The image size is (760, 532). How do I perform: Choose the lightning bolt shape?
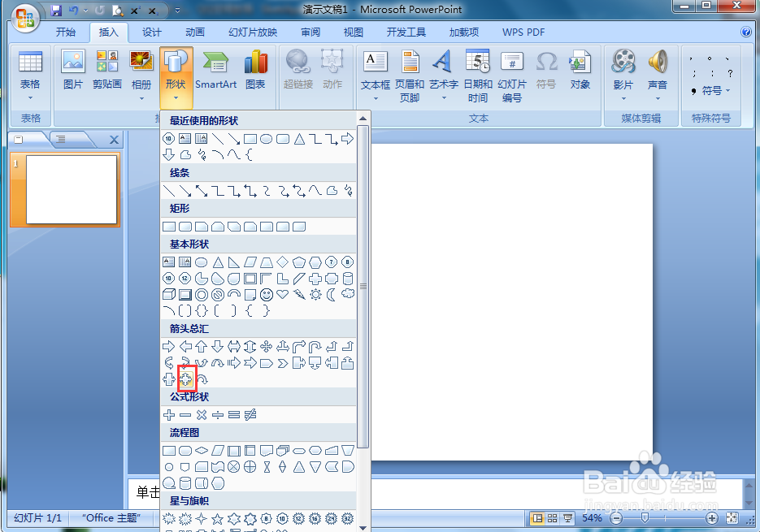pyautogui.click(x=299, y=294)
